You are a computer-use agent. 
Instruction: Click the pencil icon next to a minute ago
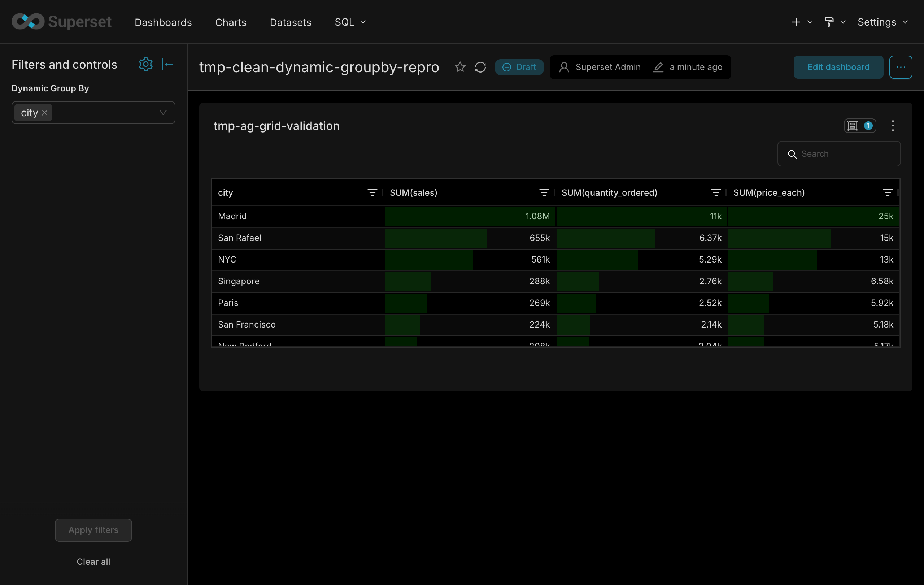click(x=658, y=67)
